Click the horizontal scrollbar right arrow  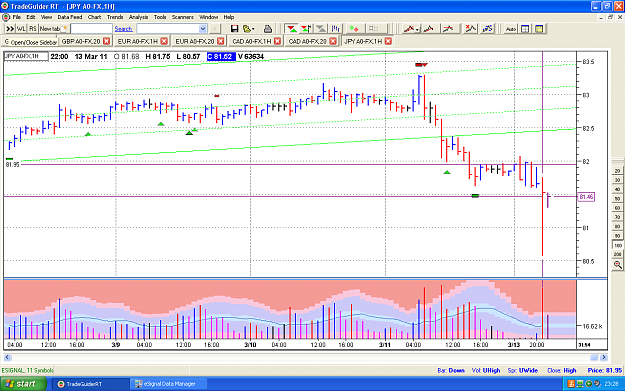(604, 357)
